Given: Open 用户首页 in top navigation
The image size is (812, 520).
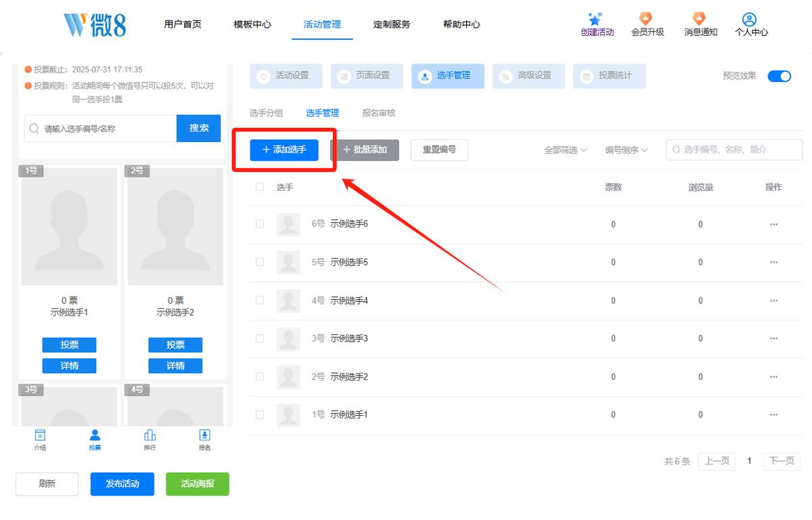Looking at the screenshot, I should click(x=183, y=24).
